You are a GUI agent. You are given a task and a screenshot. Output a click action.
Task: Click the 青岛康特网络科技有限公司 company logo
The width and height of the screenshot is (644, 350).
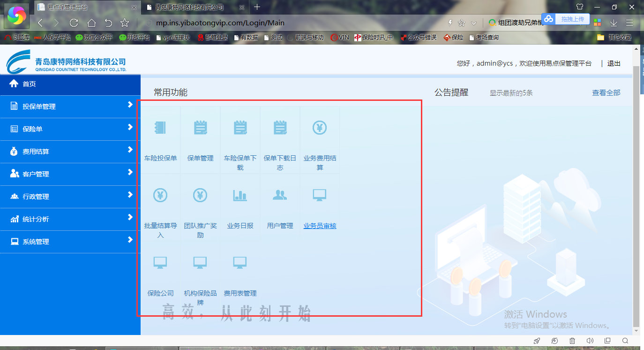[66, 62]
